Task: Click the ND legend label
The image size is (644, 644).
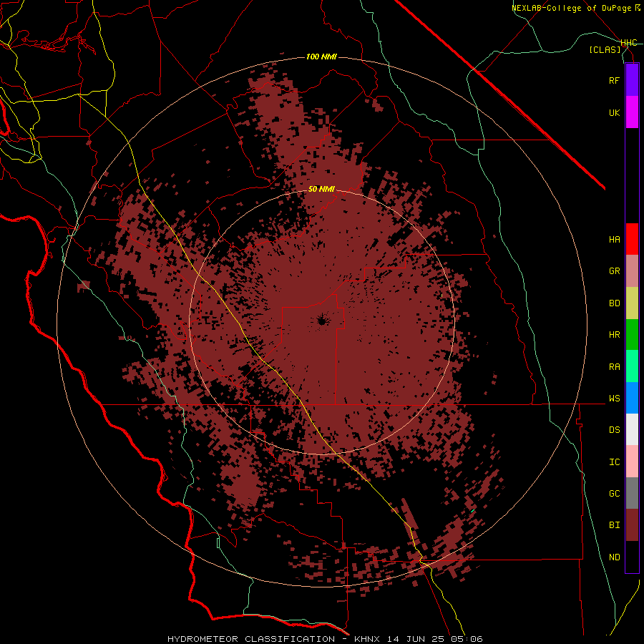Action: tap(614, 557)
